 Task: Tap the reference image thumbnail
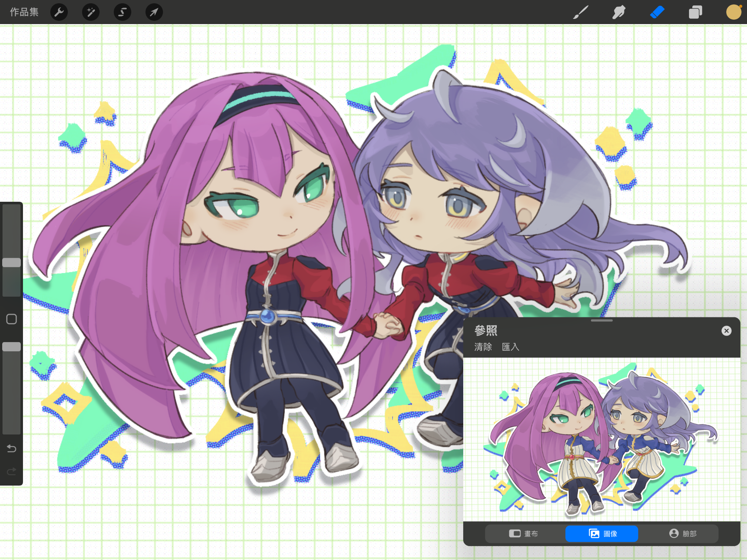[x=602, y=440]
